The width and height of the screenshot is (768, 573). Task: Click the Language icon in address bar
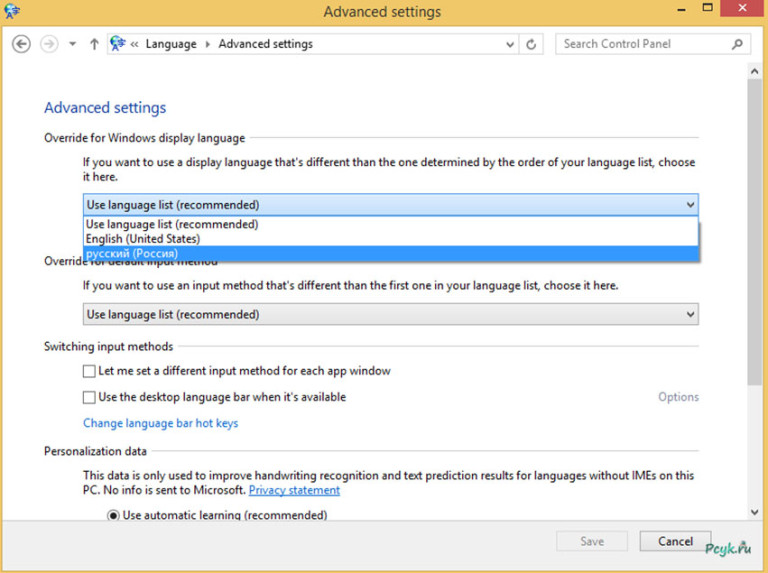coord(117,44)
